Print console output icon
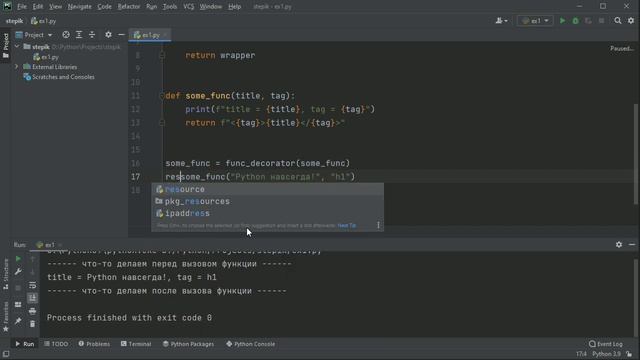 33,311
